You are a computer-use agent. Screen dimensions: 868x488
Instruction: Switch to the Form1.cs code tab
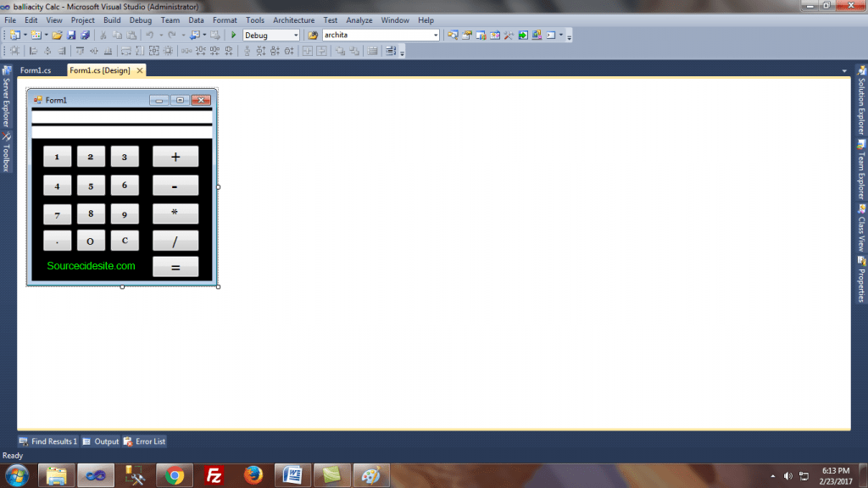(x=36, y=70)
